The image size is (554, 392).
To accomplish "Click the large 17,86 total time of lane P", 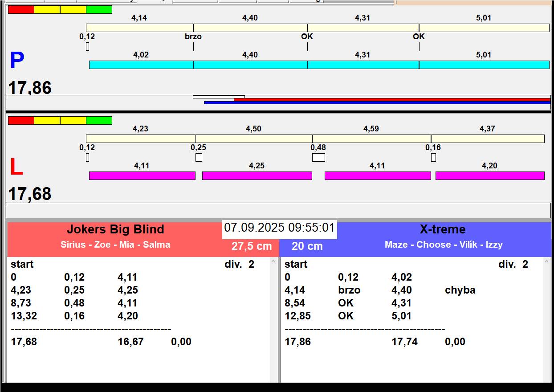I will coord(30,88).
